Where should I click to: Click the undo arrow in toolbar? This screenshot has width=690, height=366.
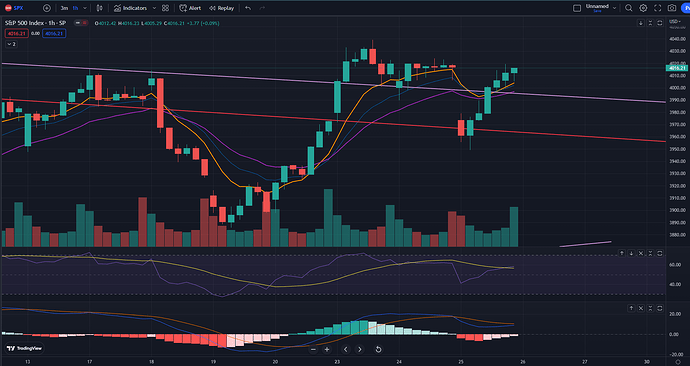[x=248, y=8]
